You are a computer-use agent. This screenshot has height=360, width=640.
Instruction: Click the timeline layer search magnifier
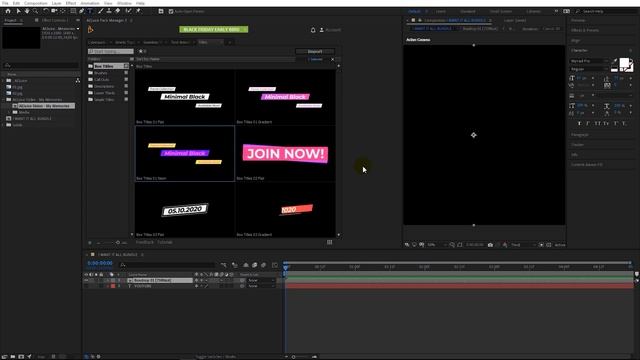(122, 265)
